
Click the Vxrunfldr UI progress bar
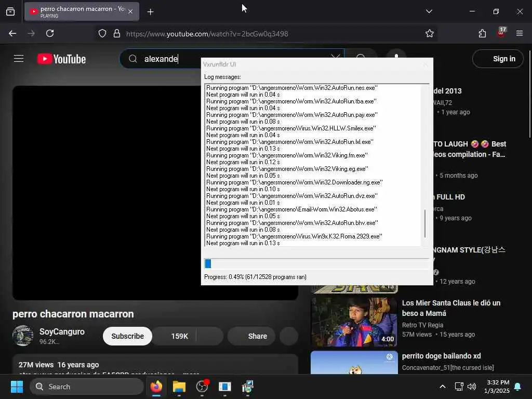[x=316, y=263]
